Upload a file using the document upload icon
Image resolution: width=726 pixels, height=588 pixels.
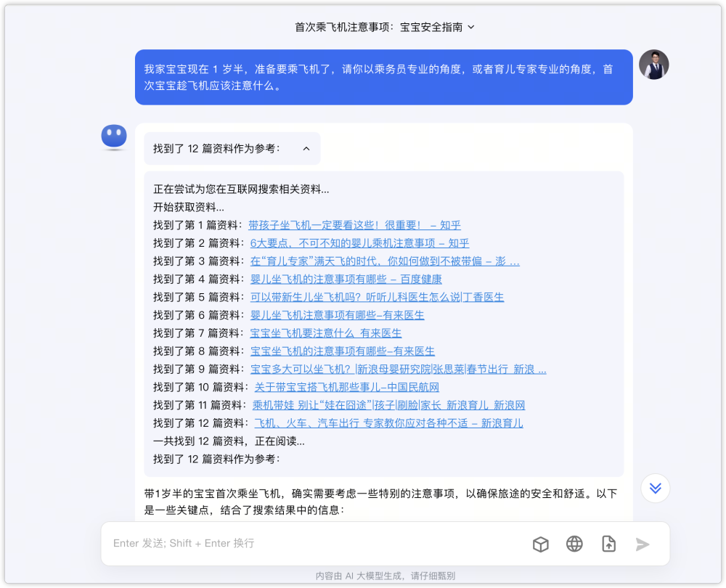(x=608, y=544)
